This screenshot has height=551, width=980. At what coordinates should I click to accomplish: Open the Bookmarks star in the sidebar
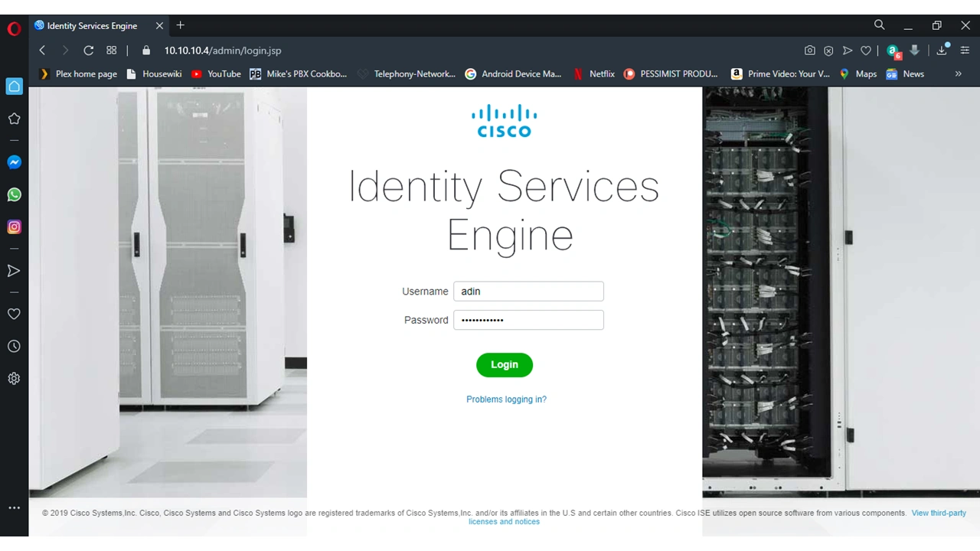(14, 119)
